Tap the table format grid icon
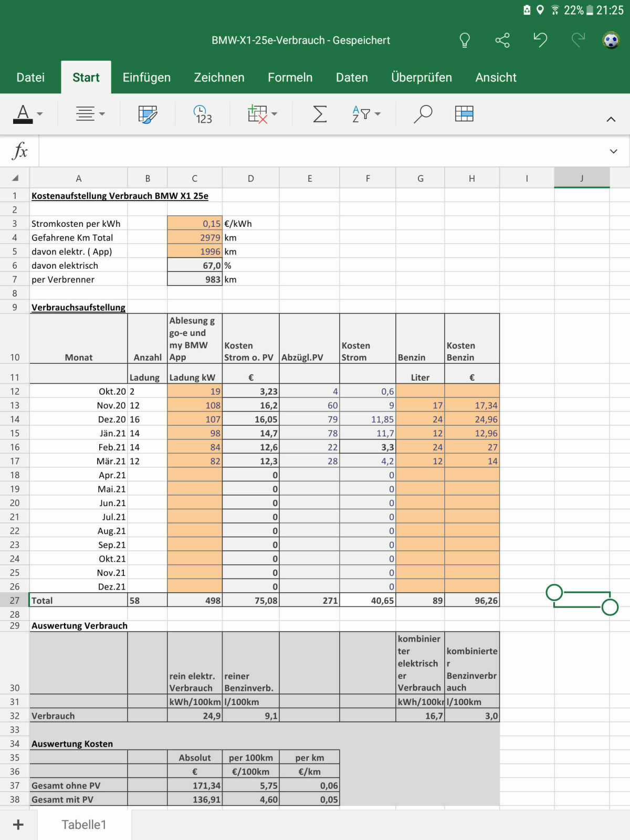 pos(464,114)
